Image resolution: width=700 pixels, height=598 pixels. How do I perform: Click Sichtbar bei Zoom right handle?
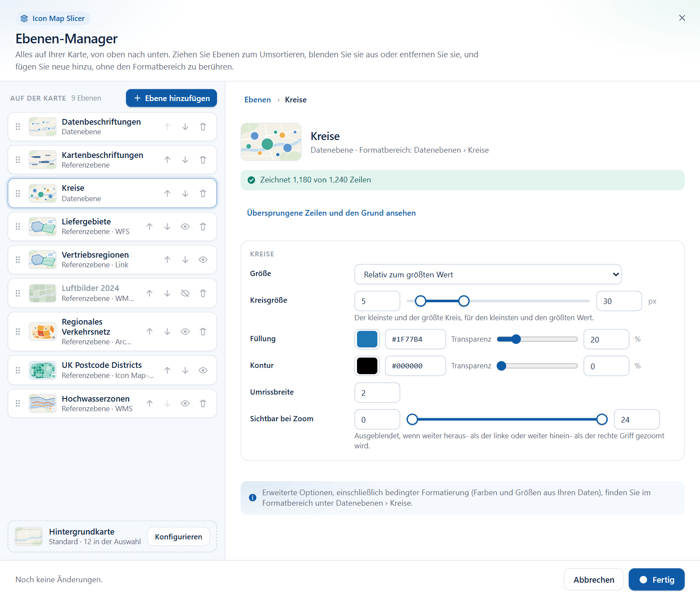pyautogui.click(x=602, y=420)
